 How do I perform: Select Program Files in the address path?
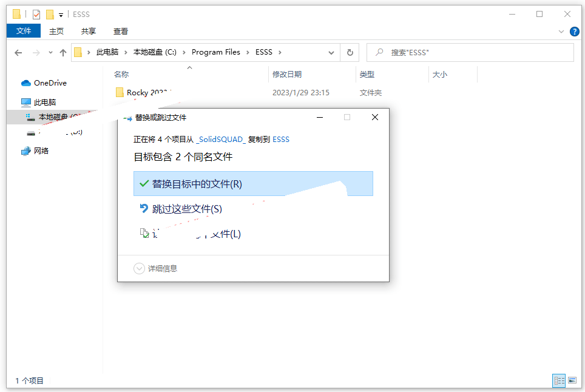[215, 52]
